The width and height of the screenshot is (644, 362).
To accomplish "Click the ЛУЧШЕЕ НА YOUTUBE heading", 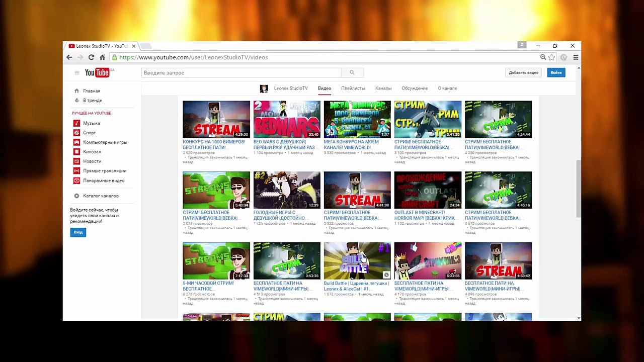I will 91,113.
